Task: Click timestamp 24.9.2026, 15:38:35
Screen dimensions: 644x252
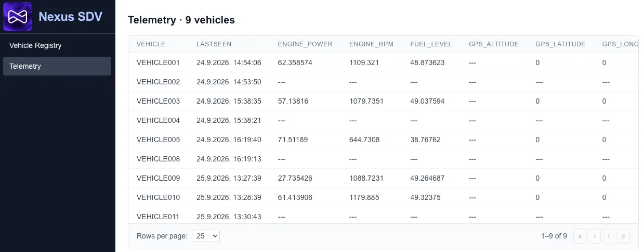Action: [229, 101]
